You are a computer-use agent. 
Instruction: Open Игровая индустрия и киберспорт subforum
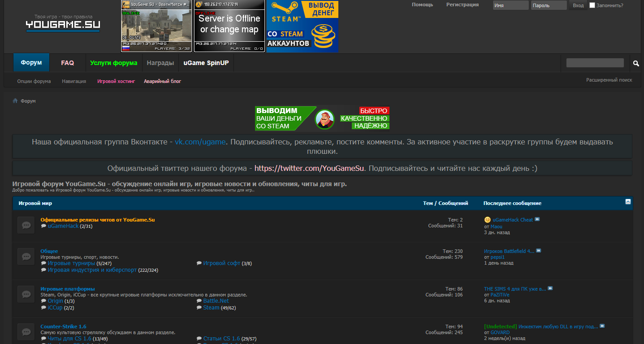pyautogui.click(x=92, y=270)
